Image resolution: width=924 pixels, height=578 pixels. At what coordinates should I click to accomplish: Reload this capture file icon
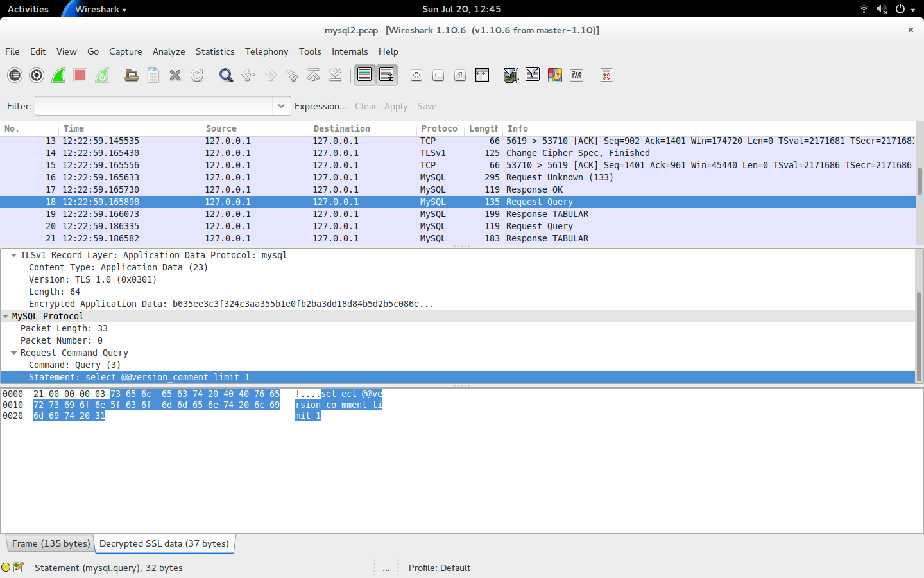197,75
